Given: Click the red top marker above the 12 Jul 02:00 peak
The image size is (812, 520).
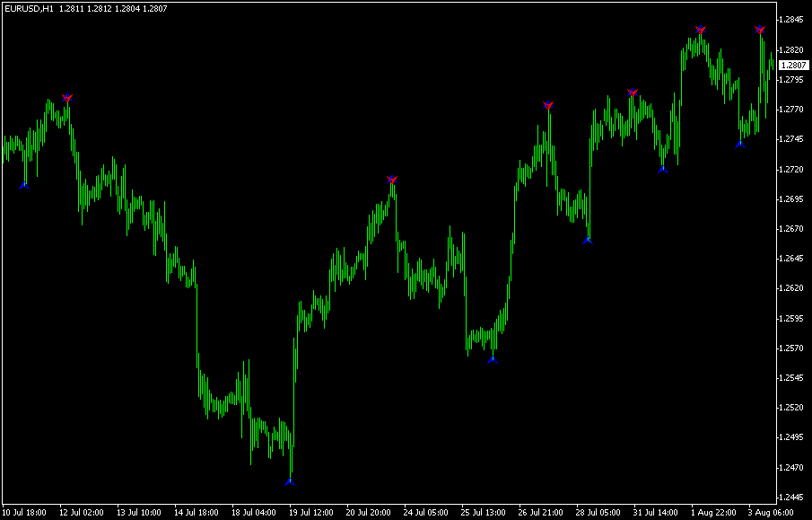Looking at the screenshot, I should click(x=67, y=98).
